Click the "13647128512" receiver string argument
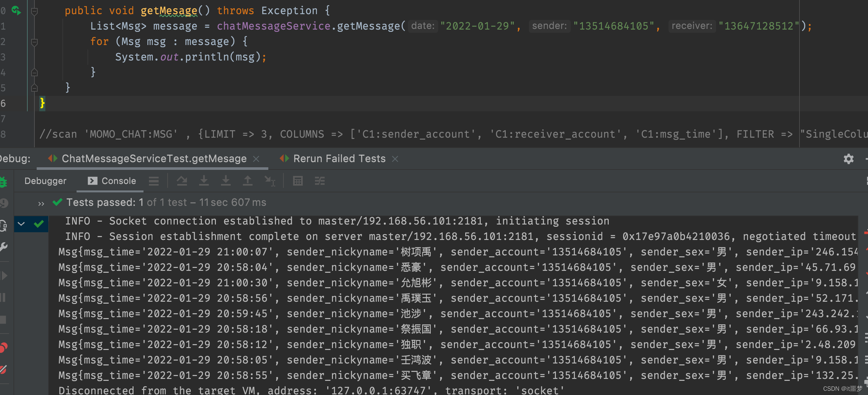This screenshot has width=868, height=395. pyautogui.click(x=759, y=26)
